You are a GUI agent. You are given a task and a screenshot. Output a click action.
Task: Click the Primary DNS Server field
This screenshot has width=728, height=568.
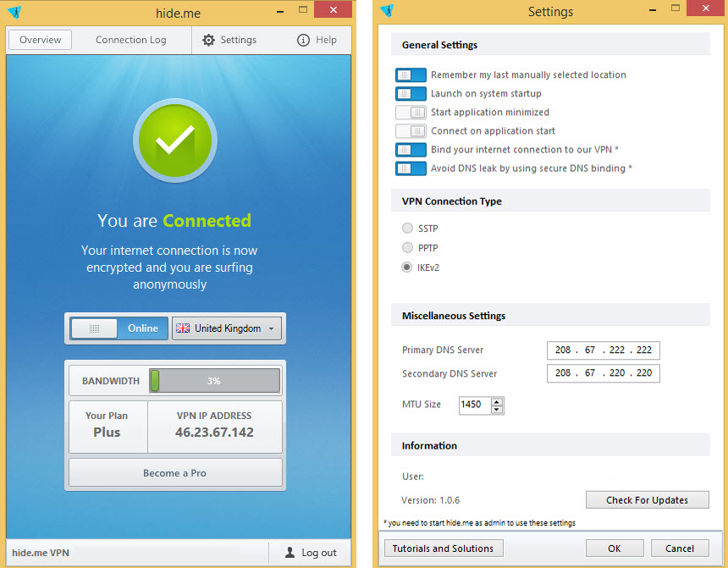click(x=603, y=350)
